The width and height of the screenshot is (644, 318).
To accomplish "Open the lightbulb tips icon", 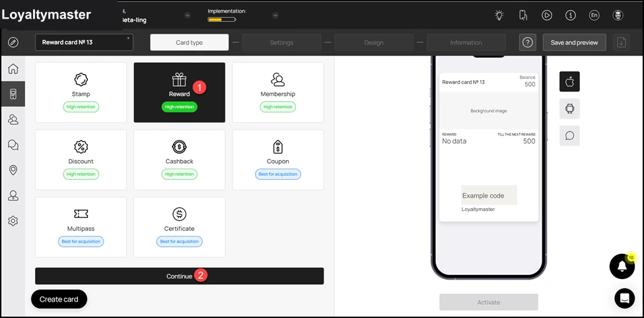I will pyautogui.click(x=499, y=15).
